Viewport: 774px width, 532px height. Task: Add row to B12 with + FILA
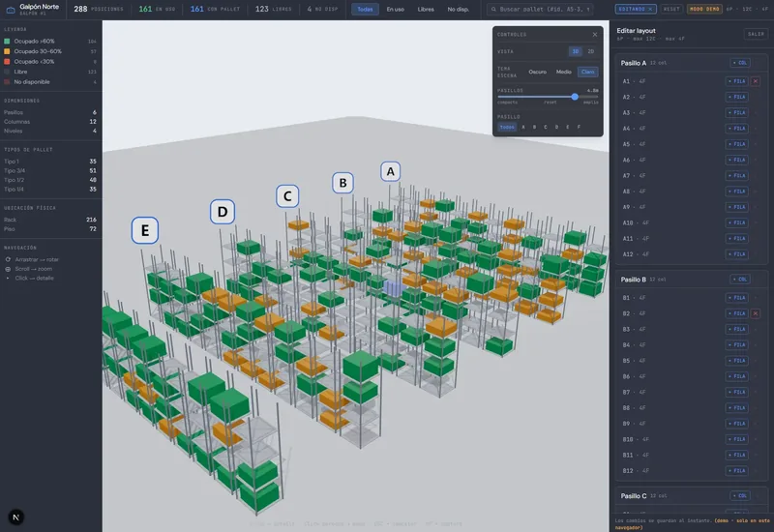[737, 471]
